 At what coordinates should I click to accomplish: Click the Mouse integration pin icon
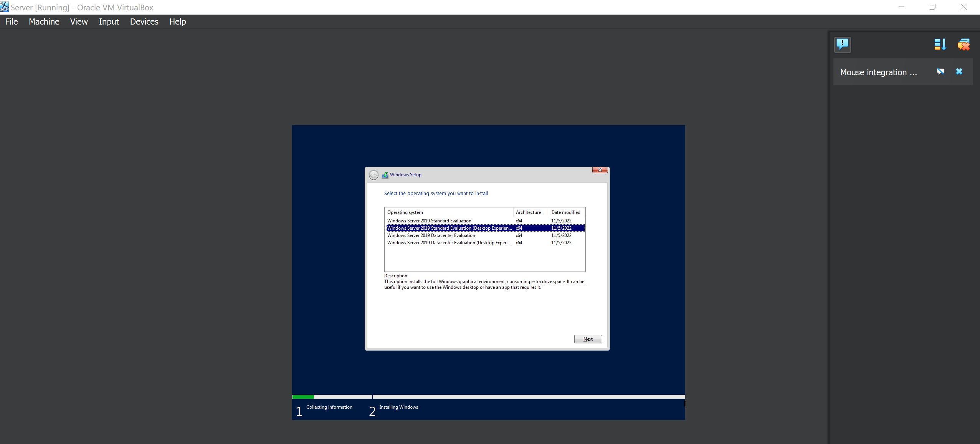click(940, 71)
